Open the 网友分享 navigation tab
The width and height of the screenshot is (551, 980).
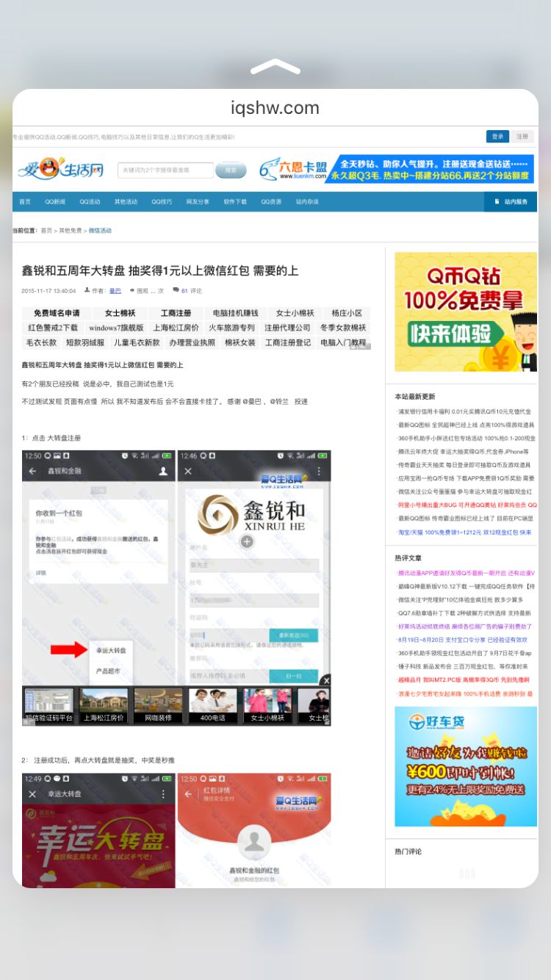197,201
